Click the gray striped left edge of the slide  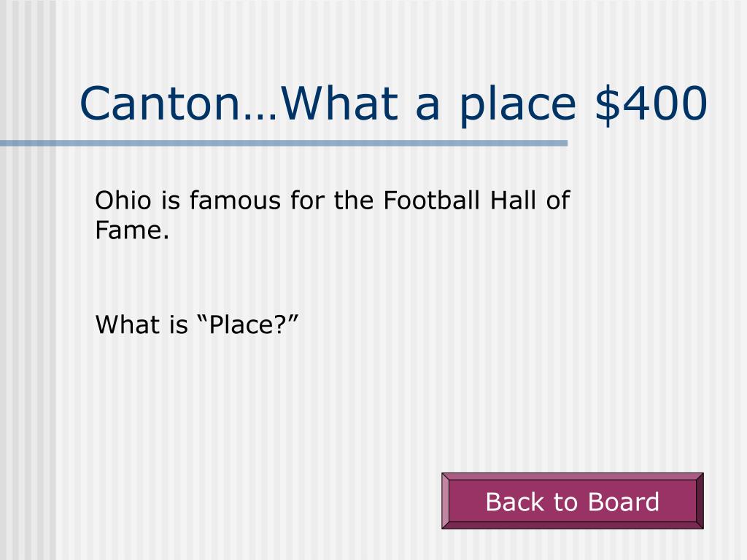coord(28,333)
